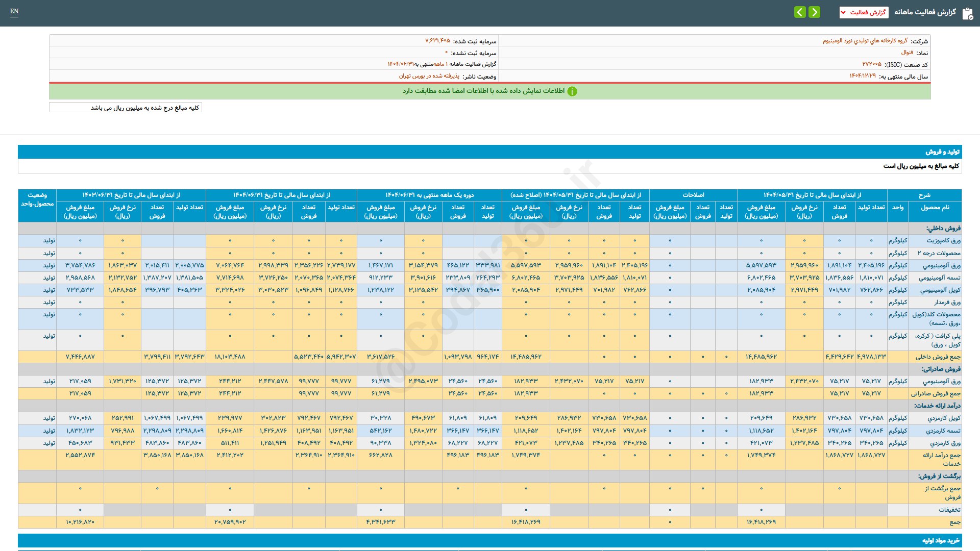Switch language with the EN link
This screenshot has width=980, height=551.
(14, 11)
